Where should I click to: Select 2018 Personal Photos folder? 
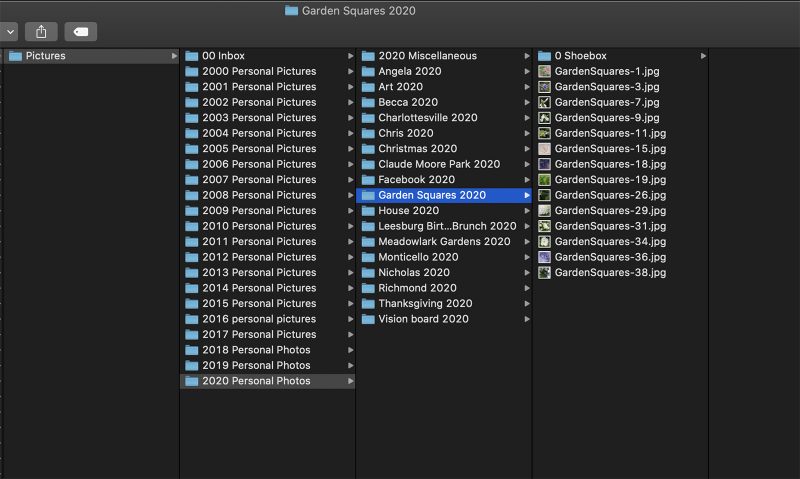point(268,350)
